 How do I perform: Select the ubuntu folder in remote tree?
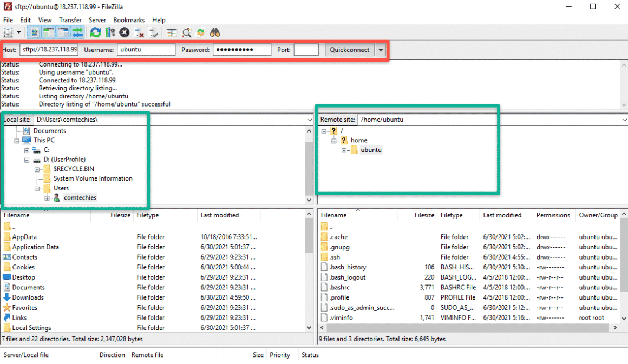point(371,150)
